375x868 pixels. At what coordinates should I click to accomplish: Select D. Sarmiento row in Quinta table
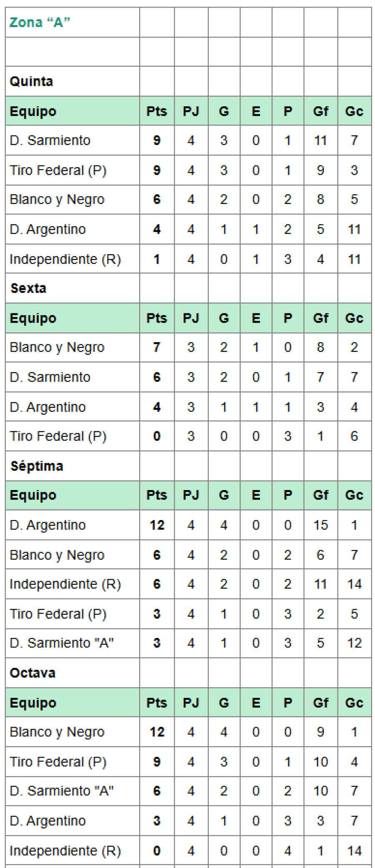[50, 140]
